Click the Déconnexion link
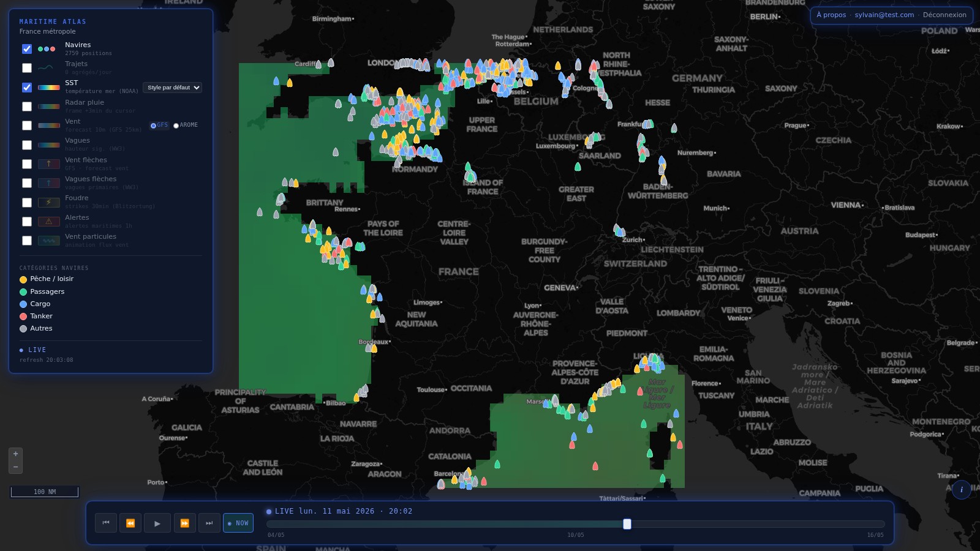 944,15
